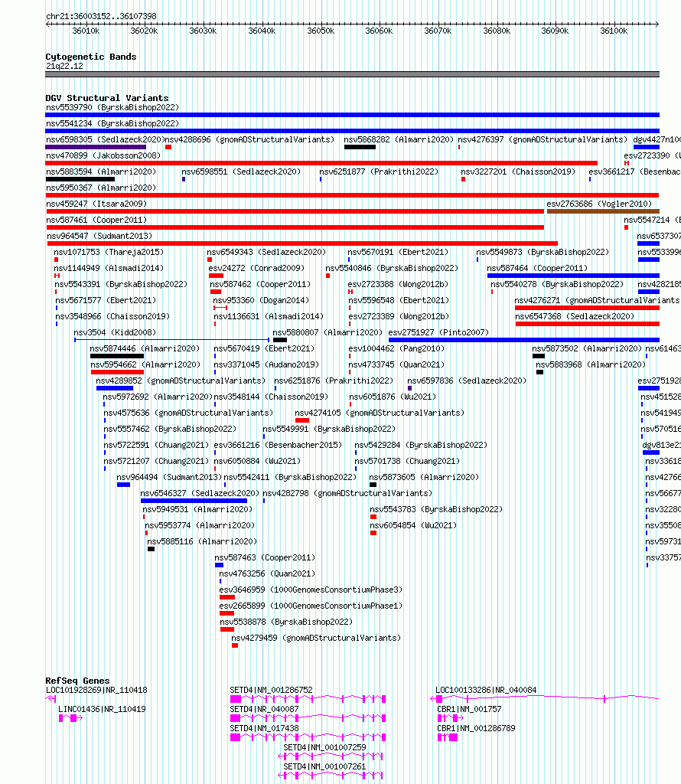Viewport: 681px width, 784px height.
Task: Click the SETD4|NM_001286752 transcript label
Action: [272, 690]
